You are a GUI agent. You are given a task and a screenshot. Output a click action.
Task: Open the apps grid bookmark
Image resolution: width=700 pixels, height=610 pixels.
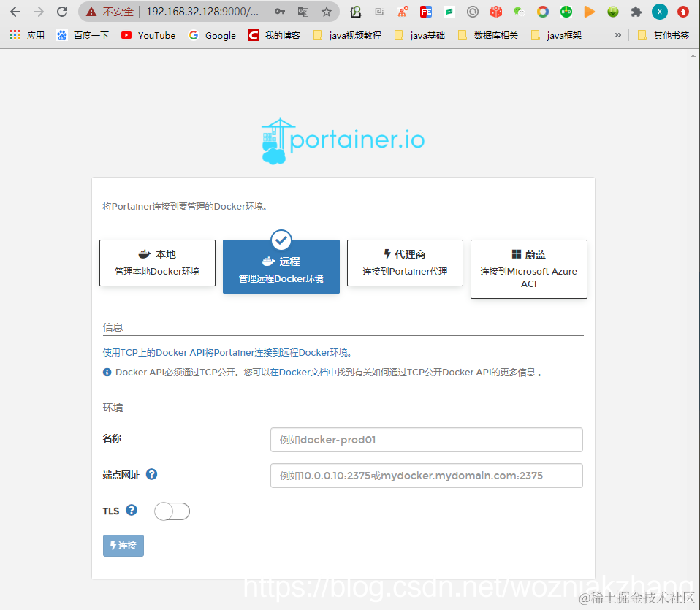(x=27, y=35)
